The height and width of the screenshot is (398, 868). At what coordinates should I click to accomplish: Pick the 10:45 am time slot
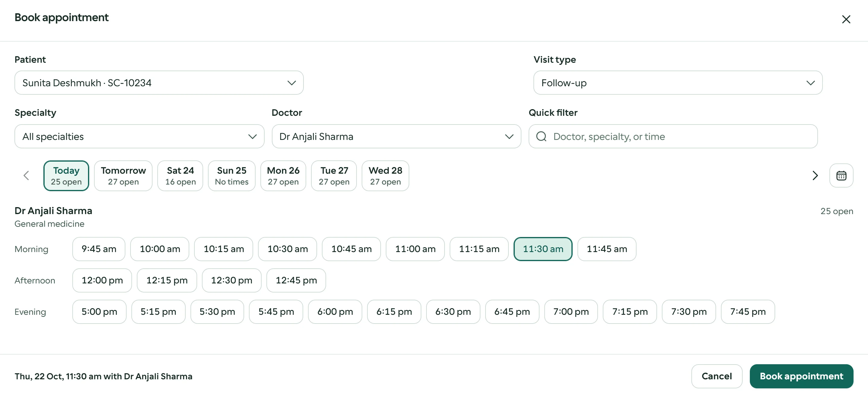click(x=351, y=249)
